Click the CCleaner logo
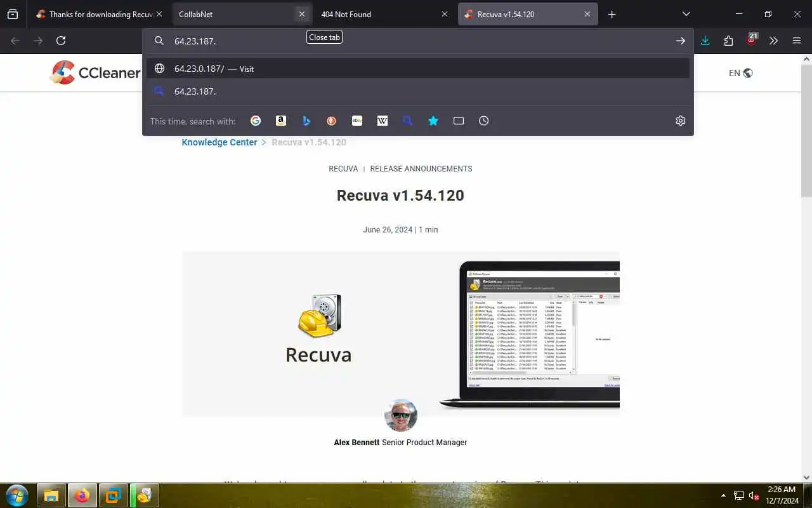The width and height of the screenshot is (812, 508). 95,72
